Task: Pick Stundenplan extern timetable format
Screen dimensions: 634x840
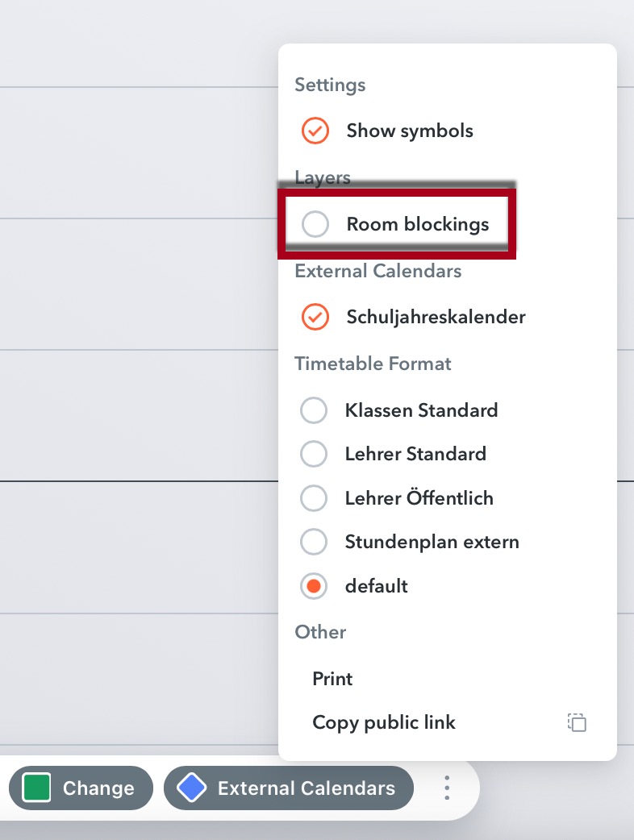Action: (x=314, y=542)
